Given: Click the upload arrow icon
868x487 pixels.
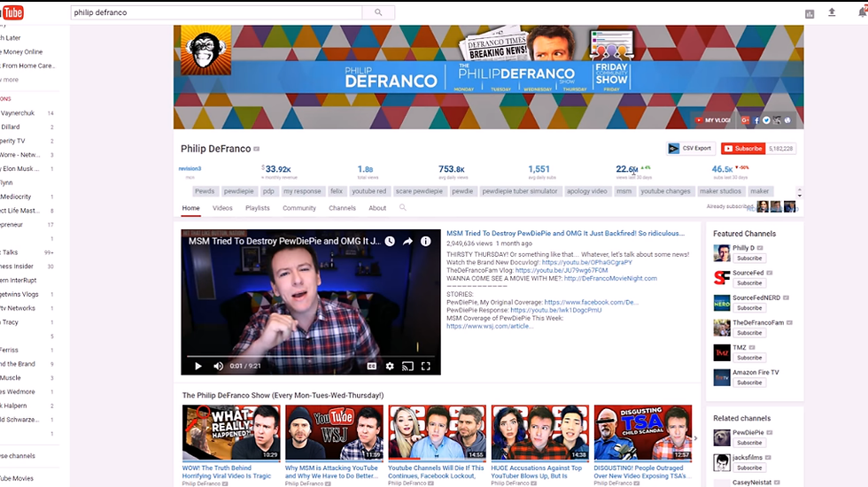Looking at the screenshot, I should (832, 12).
